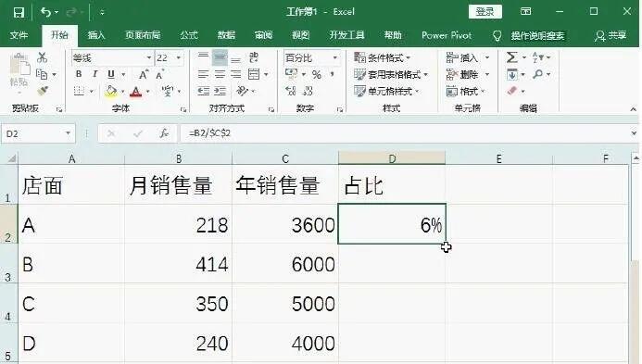Open text orientation options
This screenshot has height=364, width=642.
[243, 91]
